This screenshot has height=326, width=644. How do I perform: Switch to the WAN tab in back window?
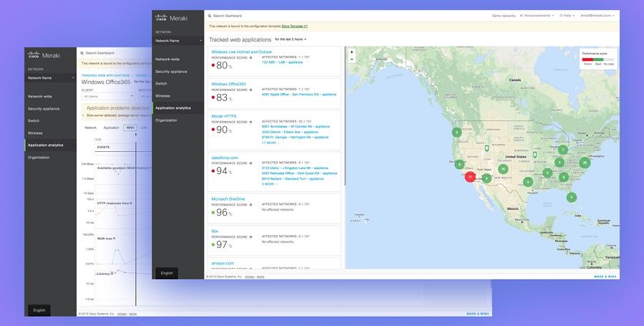coord(130,128)
